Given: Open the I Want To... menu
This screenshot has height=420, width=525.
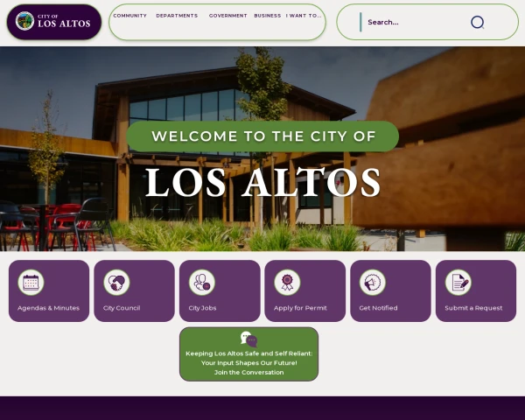Looking at the screenshot, I should [x=304, y=16].
